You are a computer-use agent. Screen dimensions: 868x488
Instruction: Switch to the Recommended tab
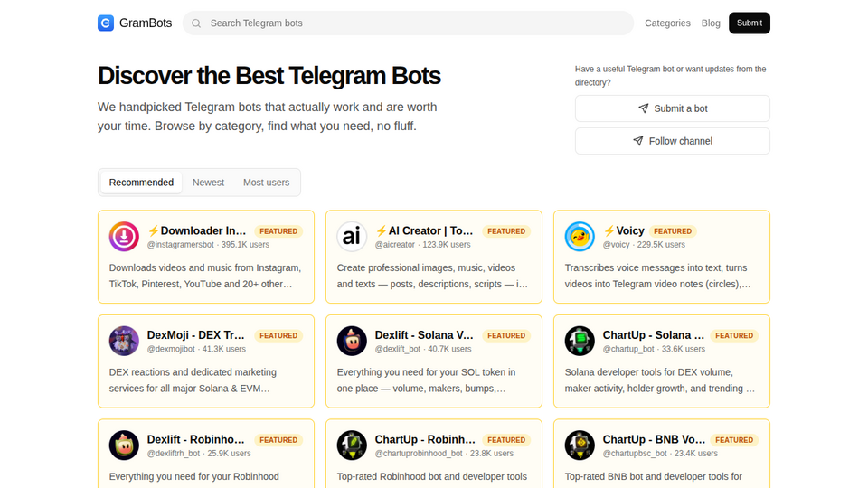click(141, 183)
